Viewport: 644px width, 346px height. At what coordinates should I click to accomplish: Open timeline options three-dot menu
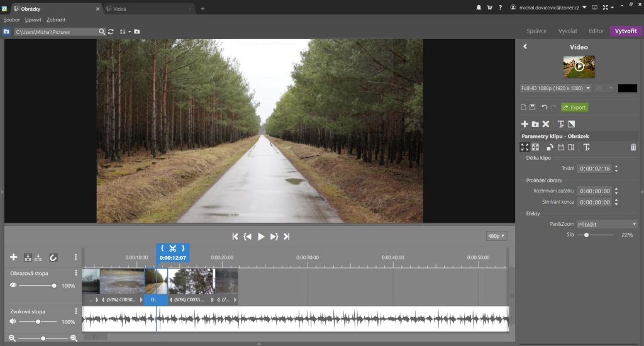tap(75, 257)
